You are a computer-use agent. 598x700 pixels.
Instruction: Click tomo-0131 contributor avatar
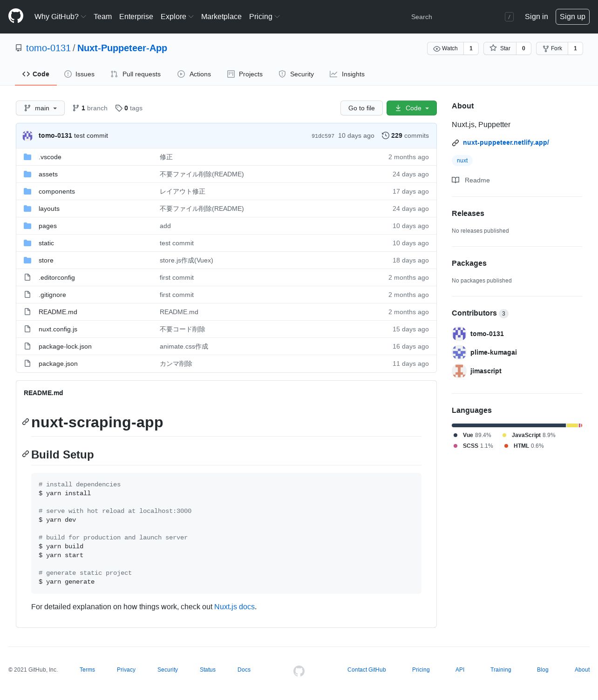459,334
